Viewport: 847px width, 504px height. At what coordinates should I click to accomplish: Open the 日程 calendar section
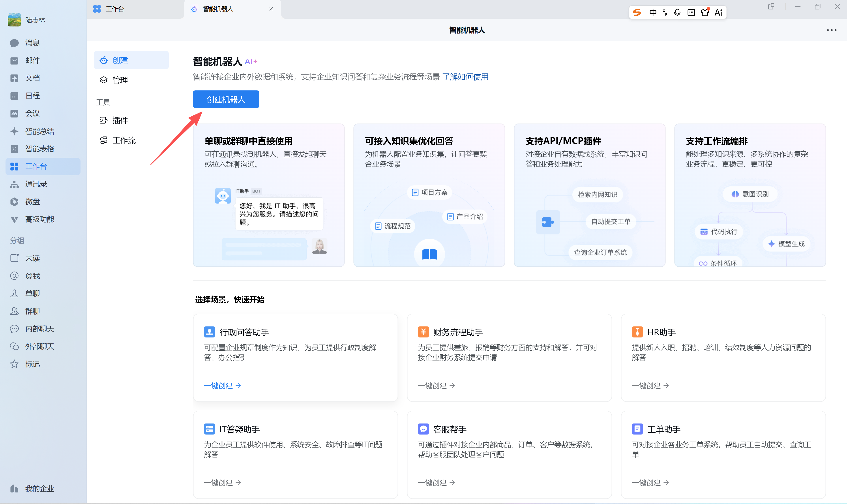[43, 96]
